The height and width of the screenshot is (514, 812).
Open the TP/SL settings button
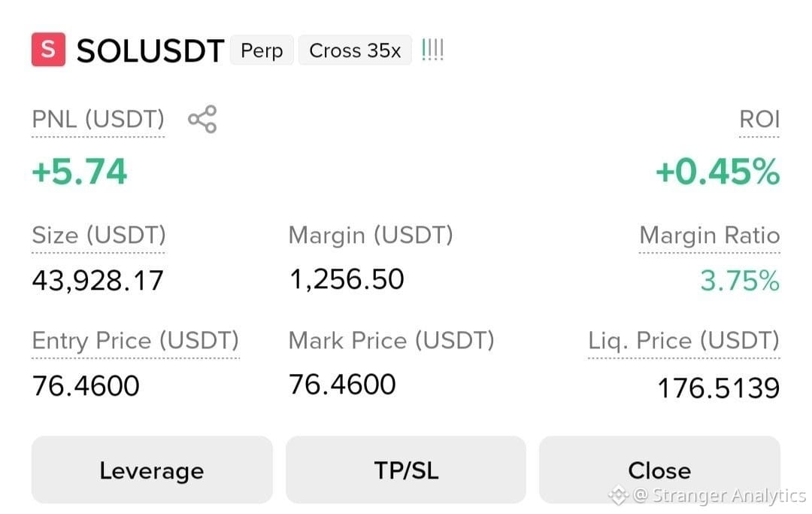[406, 470]
